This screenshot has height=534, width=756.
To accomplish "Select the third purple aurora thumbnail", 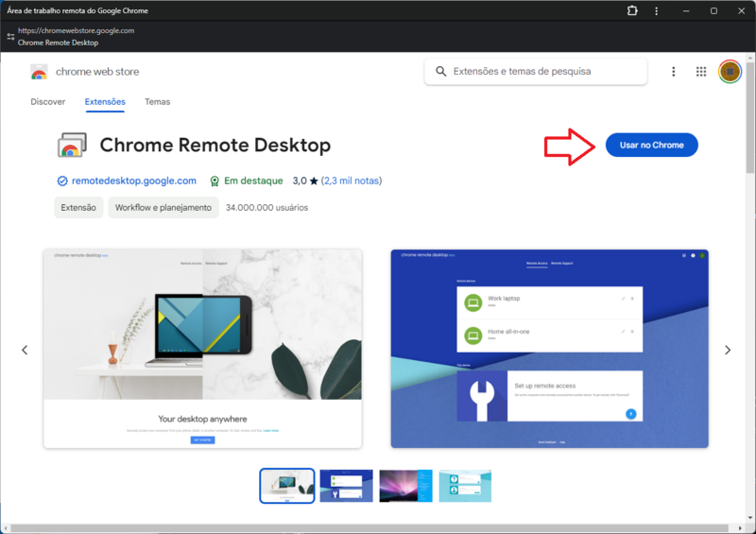I will click(x=405, y=486).
